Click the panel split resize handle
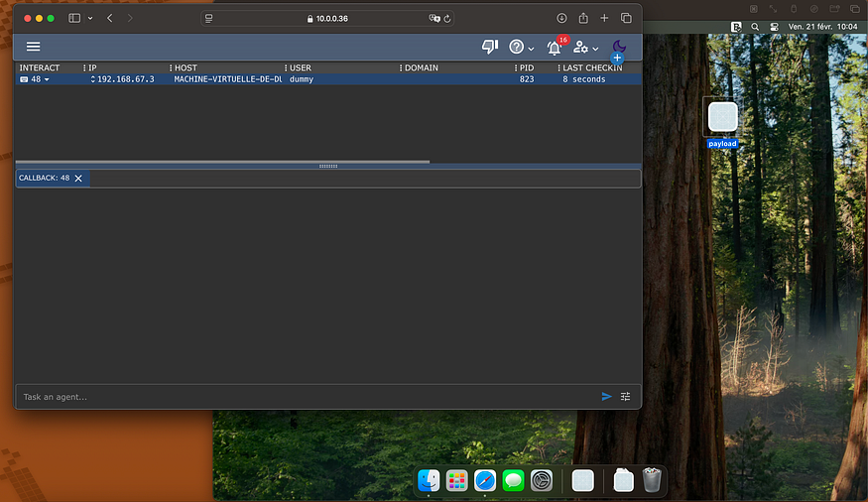 327,166
